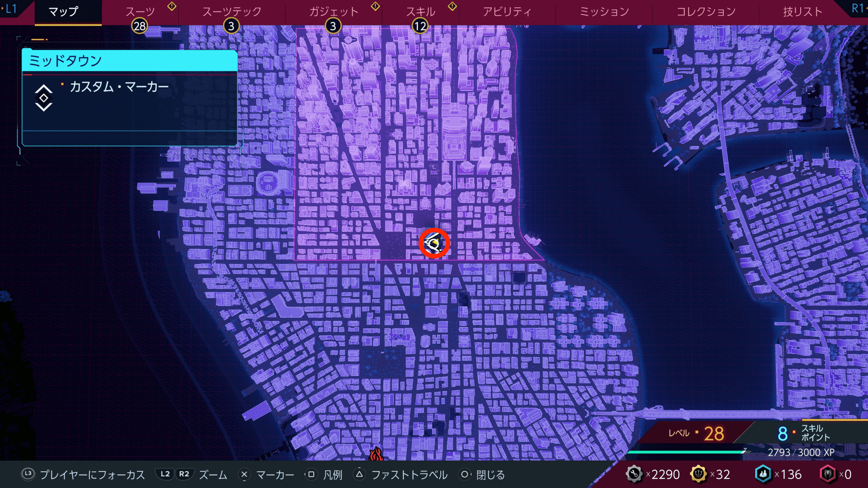Click the blue hexagon rare tech icon
The image size is (868, 488).
pos(763,474)
